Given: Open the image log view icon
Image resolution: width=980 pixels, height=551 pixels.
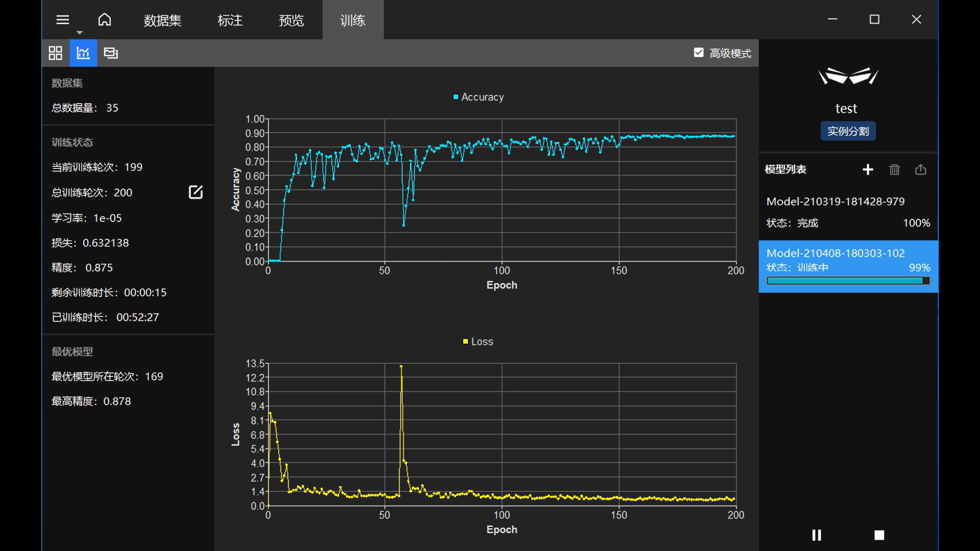Looking at the screenshot, I should click(x=111, y=53).
